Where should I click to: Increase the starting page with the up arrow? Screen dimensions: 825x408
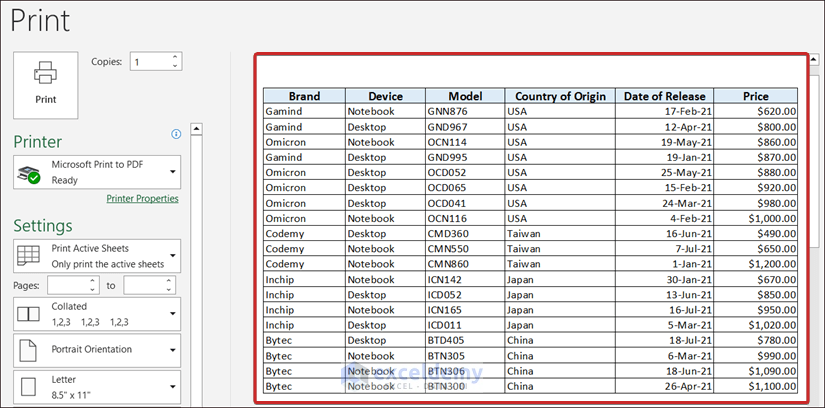tap(93, 281)
